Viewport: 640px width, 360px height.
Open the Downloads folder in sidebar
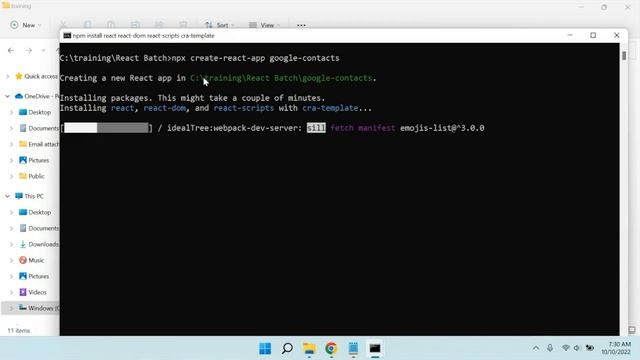point(39,244)
